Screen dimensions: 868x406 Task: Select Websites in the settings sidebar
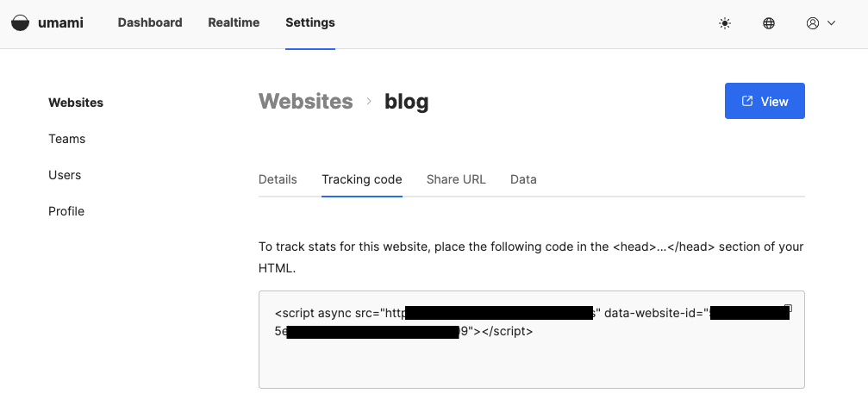pos(76,103)
